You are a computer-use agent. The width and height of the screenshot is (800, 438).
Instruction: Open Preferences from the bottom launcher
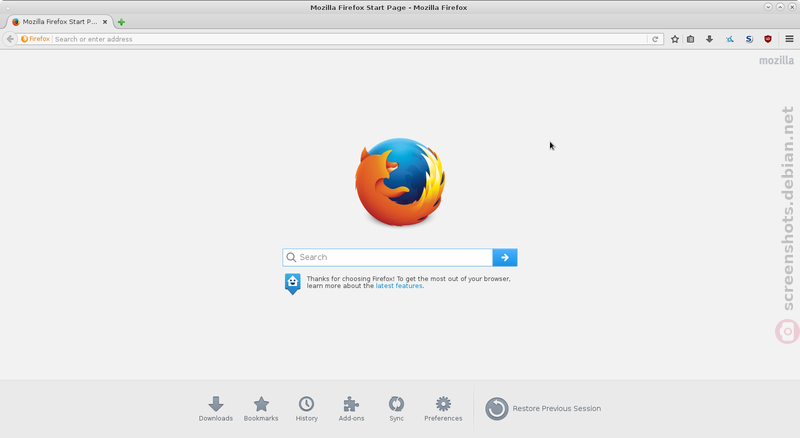443,409
